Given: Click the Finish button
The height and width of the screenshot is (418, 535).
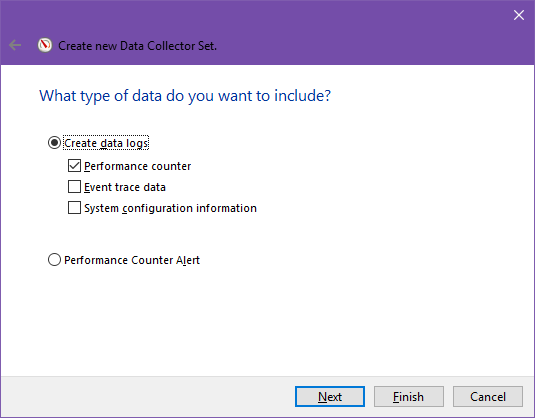Looking at the screenshot, I should (x=409, y=397).
